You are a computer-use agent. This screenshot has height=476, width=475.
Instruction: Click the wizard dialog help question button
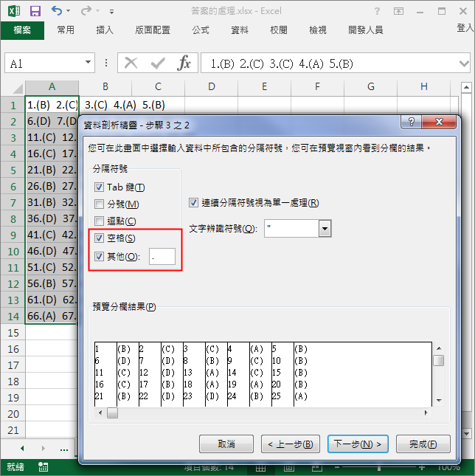pos(412,122)
